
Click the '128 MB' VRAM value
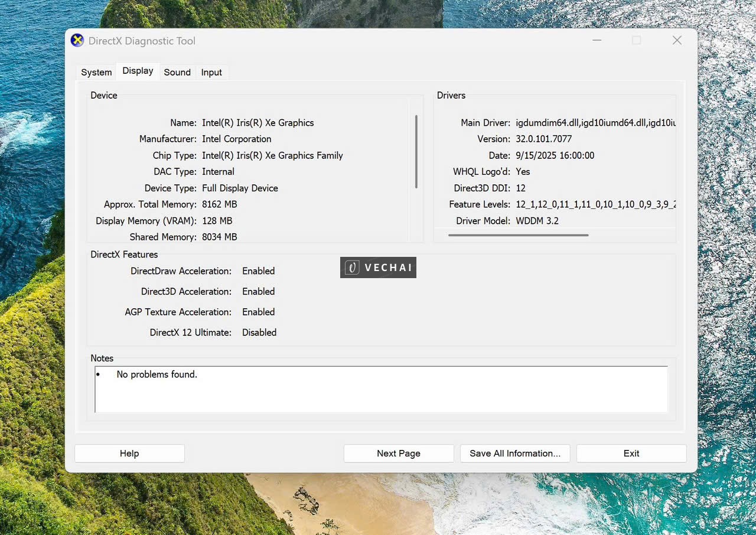pyautogui.click(x=217, y=221)
